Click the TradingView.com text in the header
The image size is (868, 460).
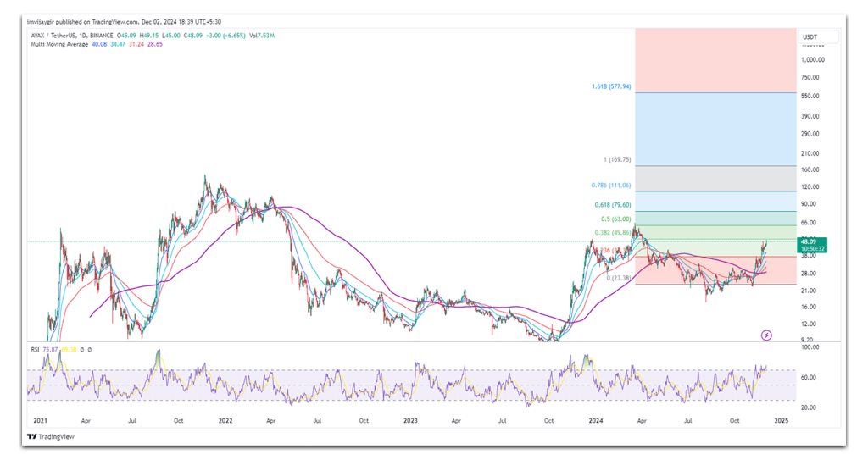coord(114,22)
